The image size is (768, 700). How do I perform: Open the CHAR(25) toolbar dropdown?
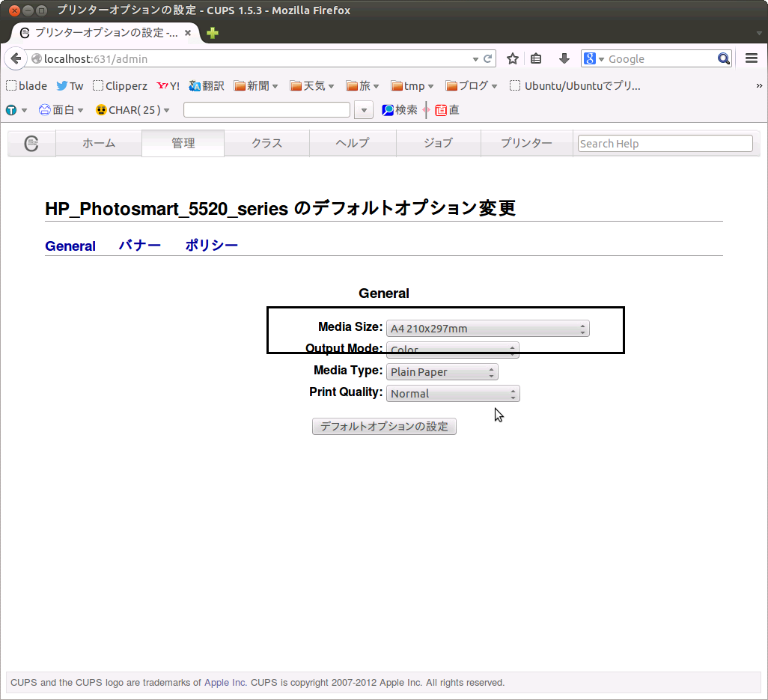click(132, 110)
